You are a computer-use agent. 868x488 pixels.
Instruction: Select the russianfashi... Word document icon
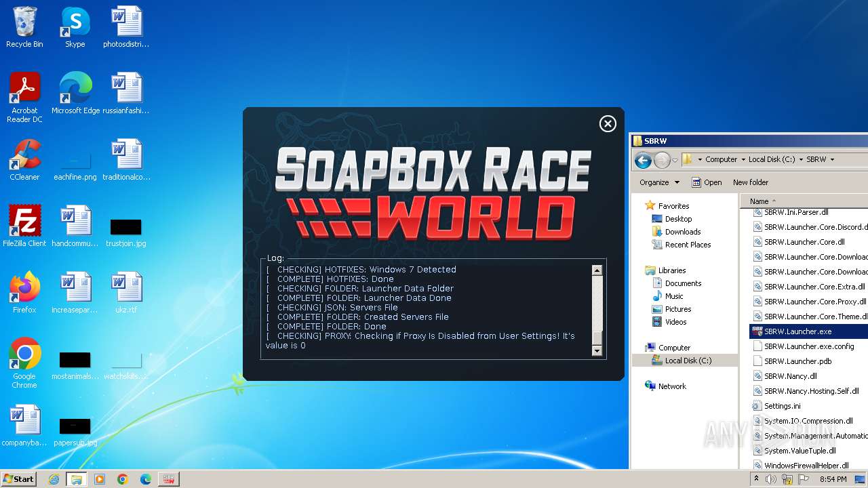(126, 94)
